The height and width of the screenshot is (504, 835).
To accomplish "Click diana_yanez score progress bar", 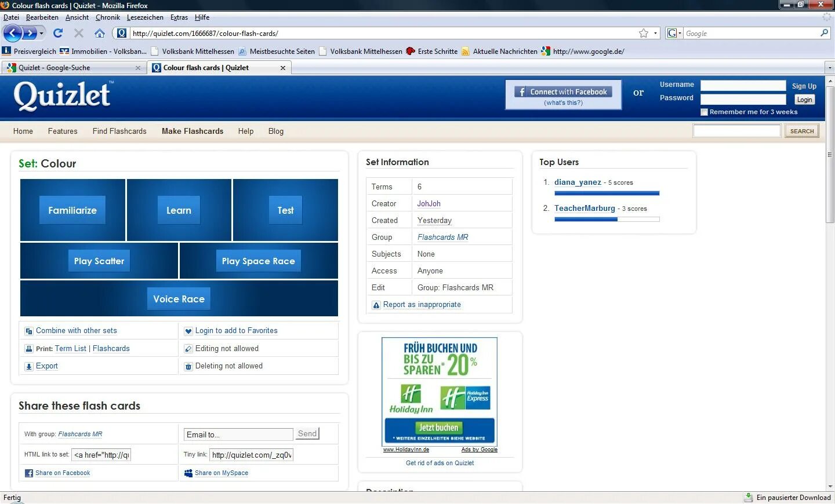I will pos(607,193).
